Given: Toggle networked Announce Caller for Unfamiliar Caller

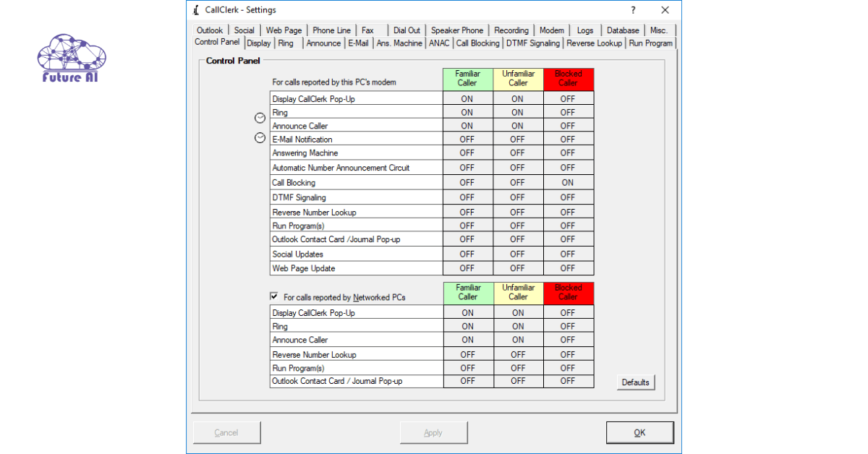Looking at the screenshot, I should point(518,340).
